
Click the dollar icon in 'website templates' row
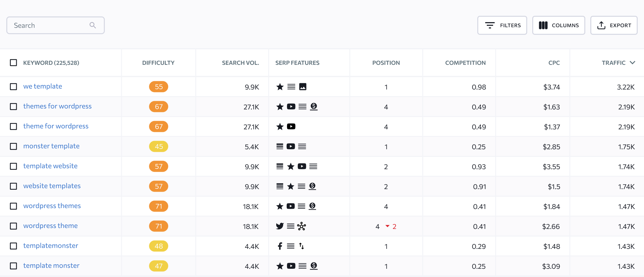coord(313,186)
